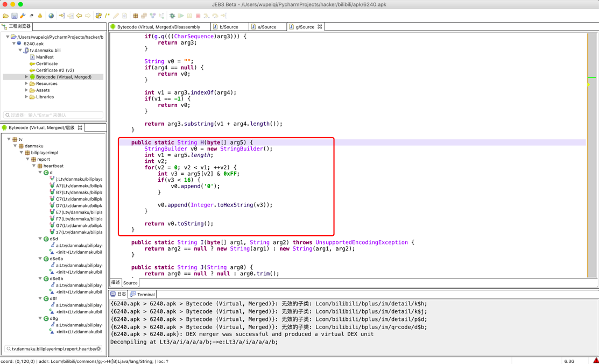The width and height of the screenshot is (599, 364).
Task: Collapse the danmaku package node
Action: 15,146
